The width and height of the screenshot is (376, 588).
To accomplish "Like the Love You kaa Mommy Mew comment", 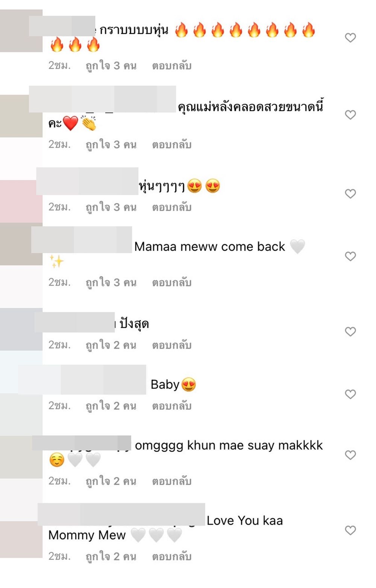I will point(350,530).
